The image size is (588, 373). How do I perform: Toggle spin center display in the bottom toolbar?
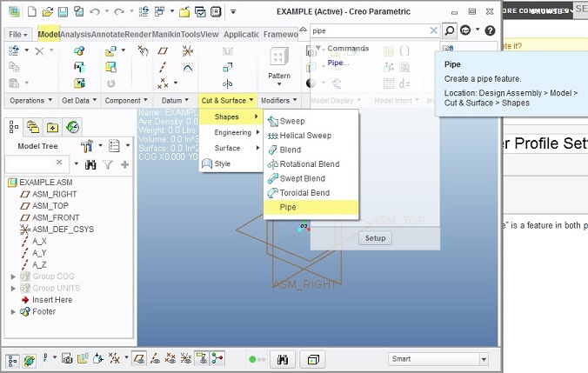pos(217,359)
